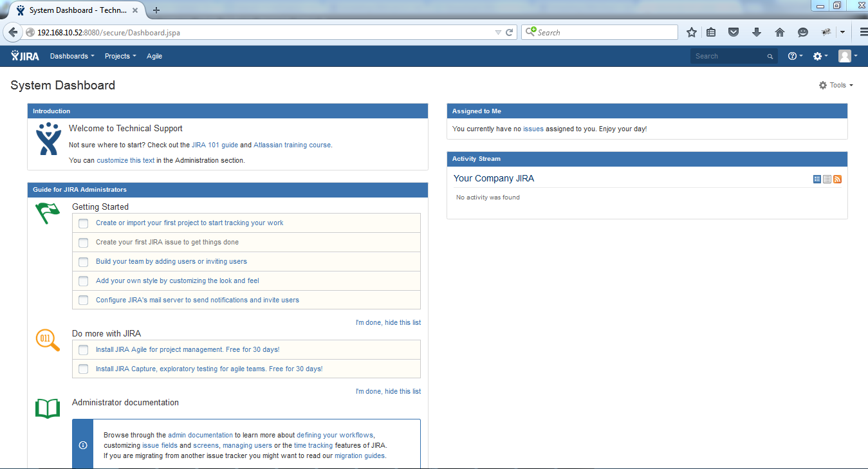
Task: Open 'migration guides' link
Action: click(360, 456)
